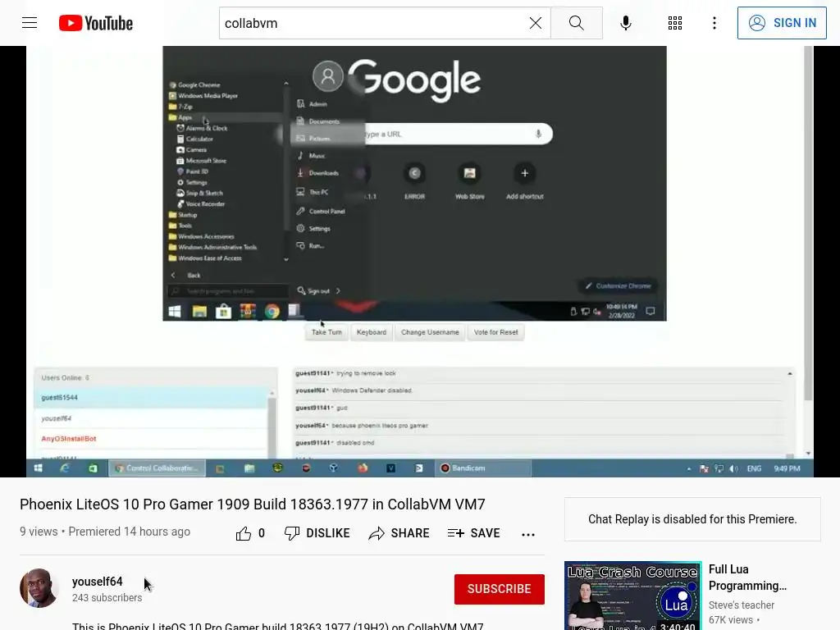Image resolution: width=840 pixels, height=630 pixels.
Task: Click the File Explorer icon in the VM taskbar
Action: (x=199, y=311)
